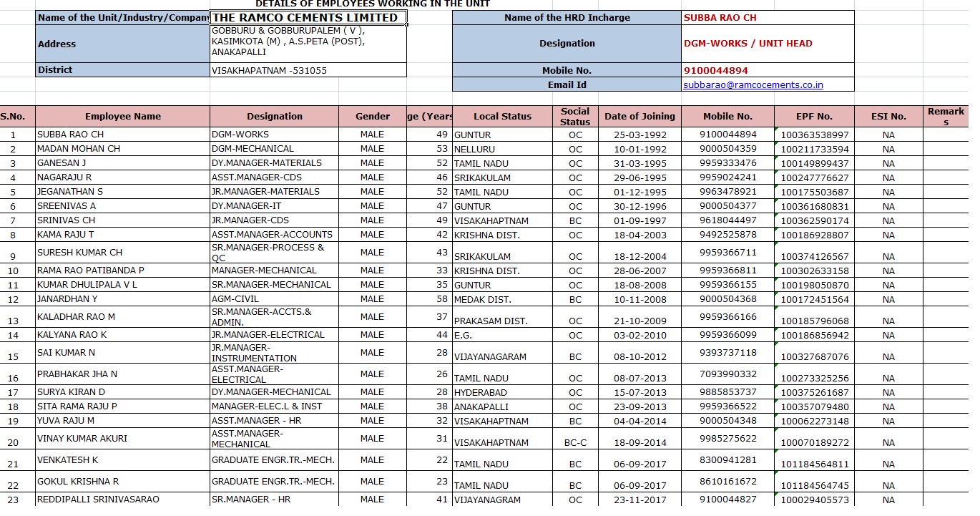Viewport: 980px width, 516px height.
Task: Select the Social Status column header
Action: click(575, 117)
